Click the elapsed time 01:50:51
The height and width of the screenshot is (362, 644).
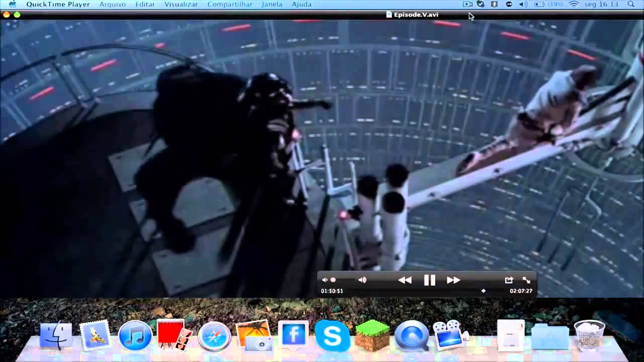coord(332,291)
